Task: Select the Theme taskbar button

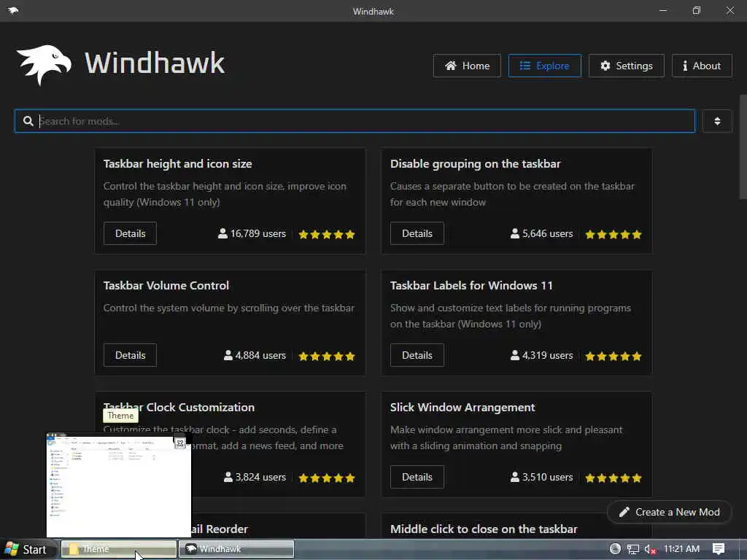Action: pos(119,549)
